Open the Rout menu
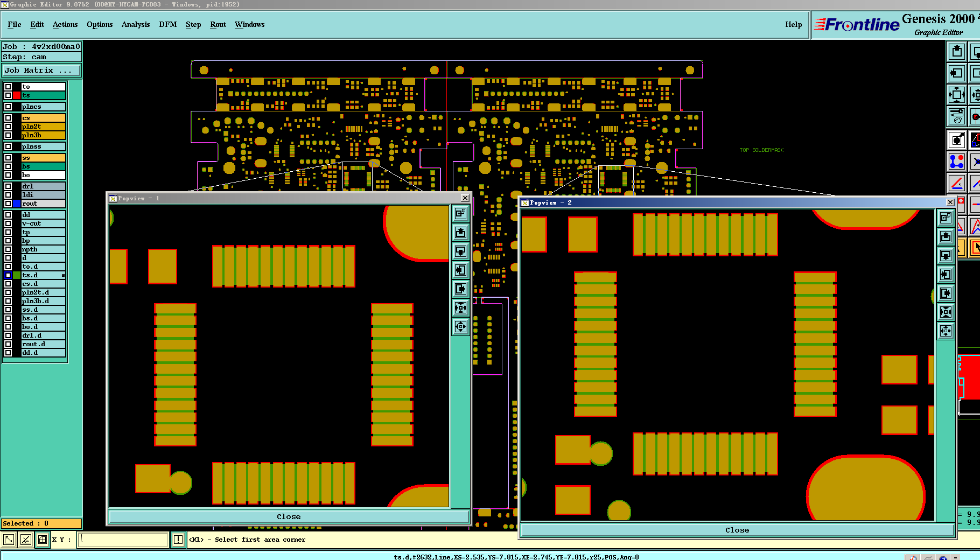Image resolution: width=980 pixels, height=560 pixels. click(218, 24)
